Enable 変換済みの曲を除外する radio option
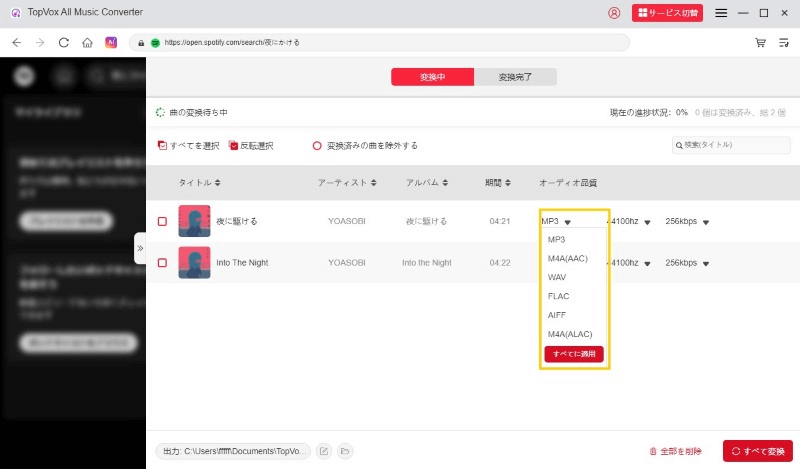Viewport: 800px width, 469px height. coord(318,146)
